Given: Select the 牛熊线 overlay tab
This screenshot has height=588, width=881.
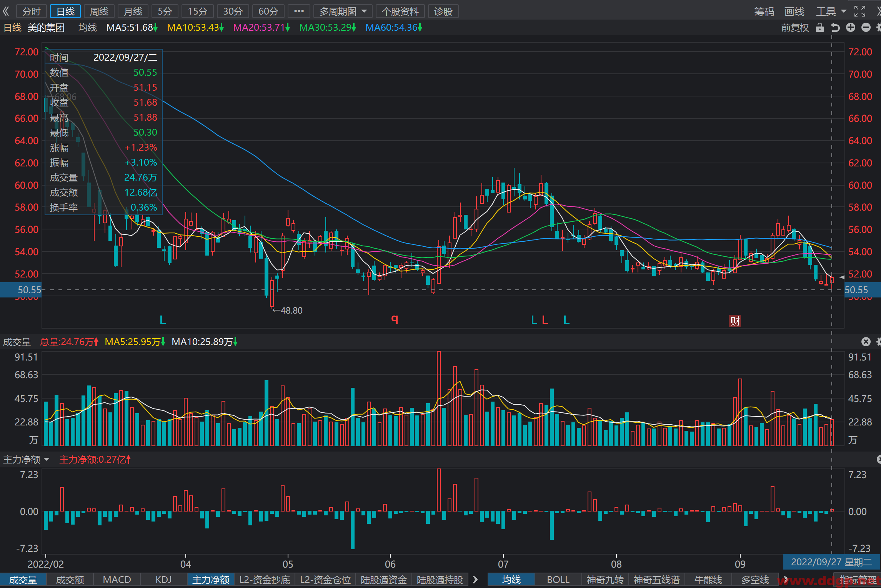Looking at the screenshot, I should 708,580.
